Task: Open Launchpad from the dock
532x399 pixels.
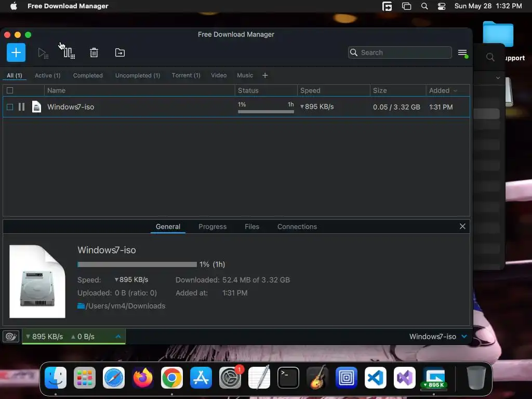Action: pyautogui.click(x=85, y=378)
